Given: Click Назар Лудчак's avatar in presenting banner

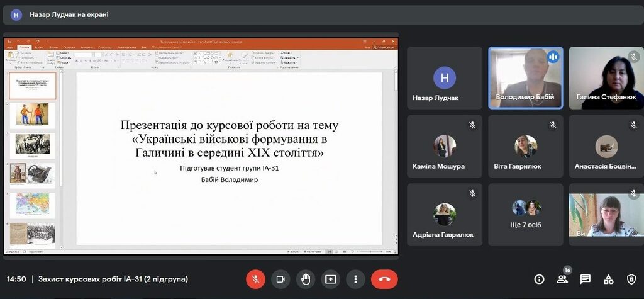Looking at the screenshot, I should (16, 14).
